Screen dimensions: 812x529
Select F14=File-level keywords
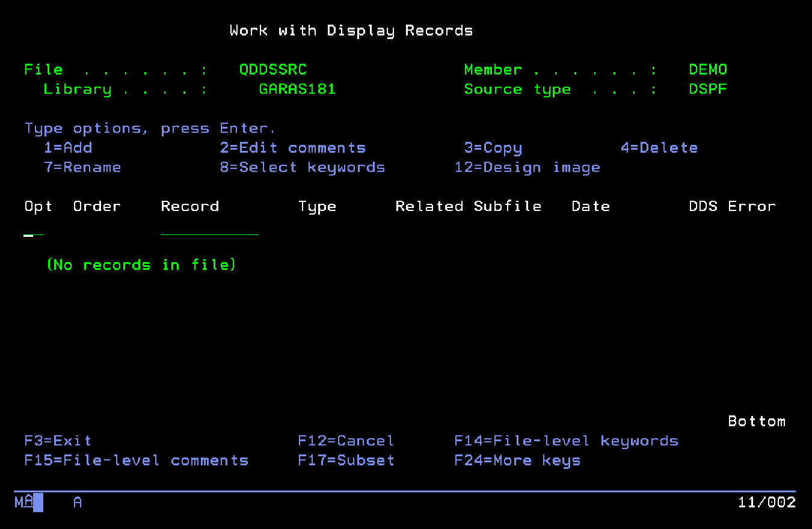tap(566, 441)
